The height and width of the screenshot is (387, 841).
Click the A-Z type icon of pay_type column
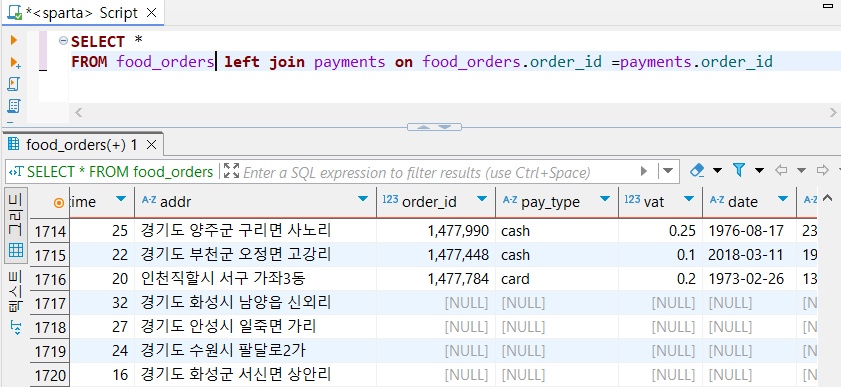[x=510, y=199]
